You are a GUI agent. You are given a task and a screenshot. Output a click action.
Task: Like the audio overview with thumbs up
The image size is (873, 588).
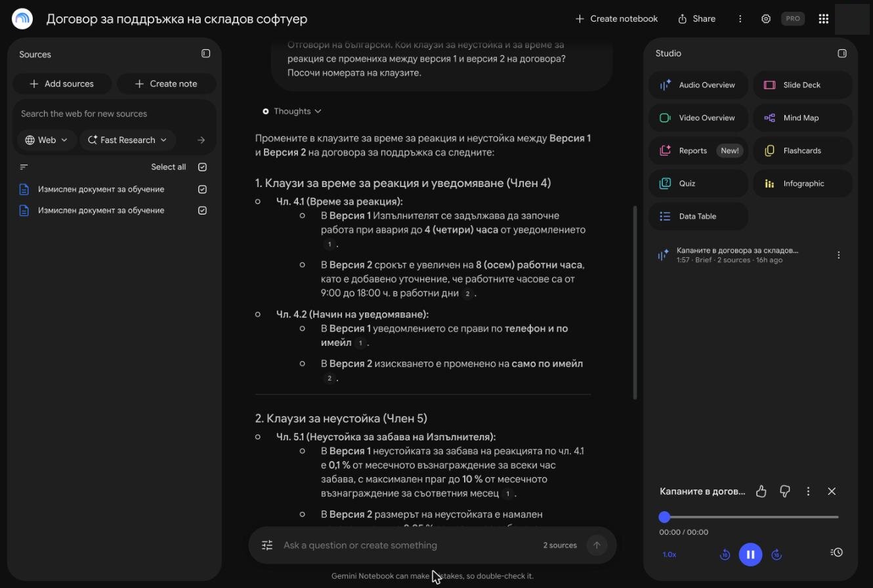point(761,491)
